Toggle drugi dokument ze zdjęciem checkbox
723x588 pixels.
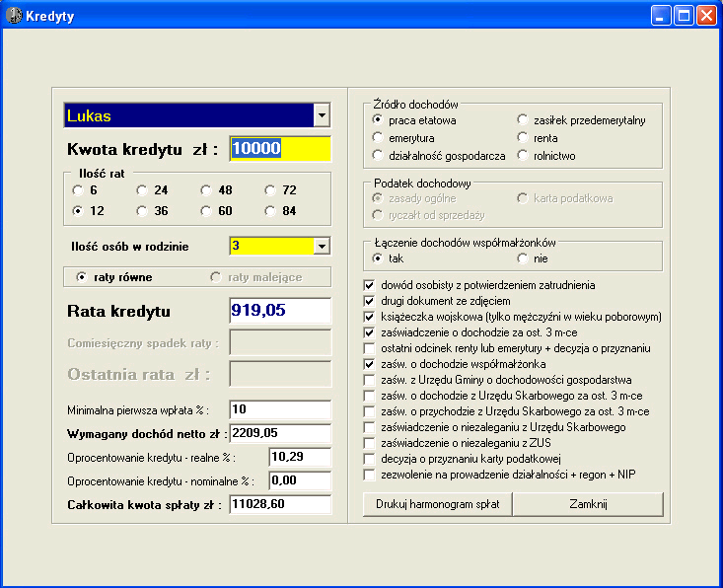[370, 301]
